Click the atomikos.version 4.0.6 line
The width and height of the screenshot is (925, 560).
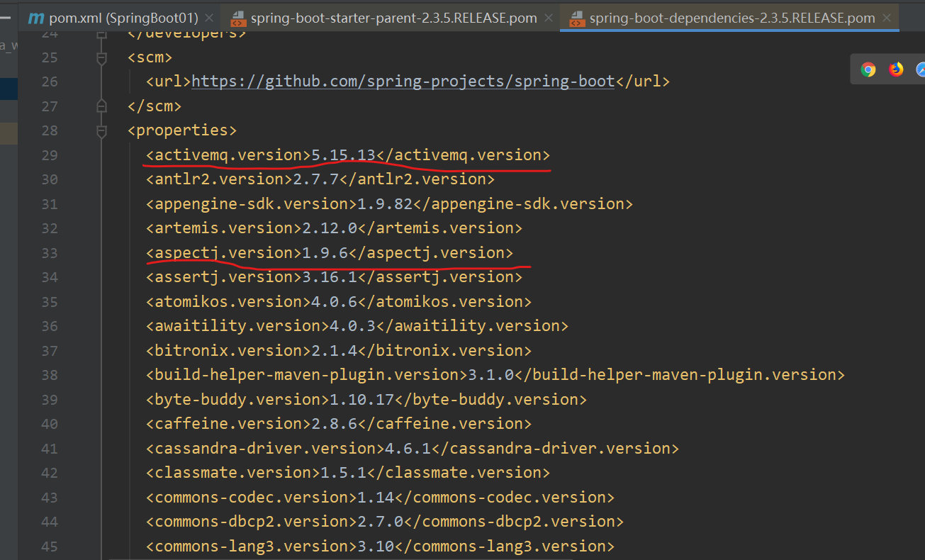[339, 301]
